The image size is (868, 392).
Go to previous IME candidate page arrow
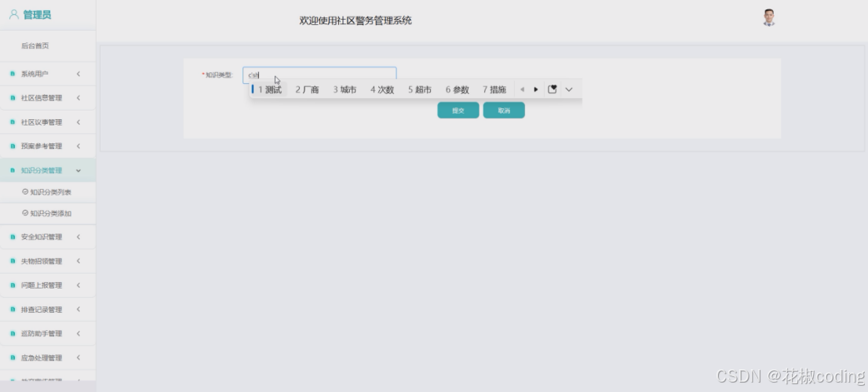pyautogui.click(x=522, y=89)
